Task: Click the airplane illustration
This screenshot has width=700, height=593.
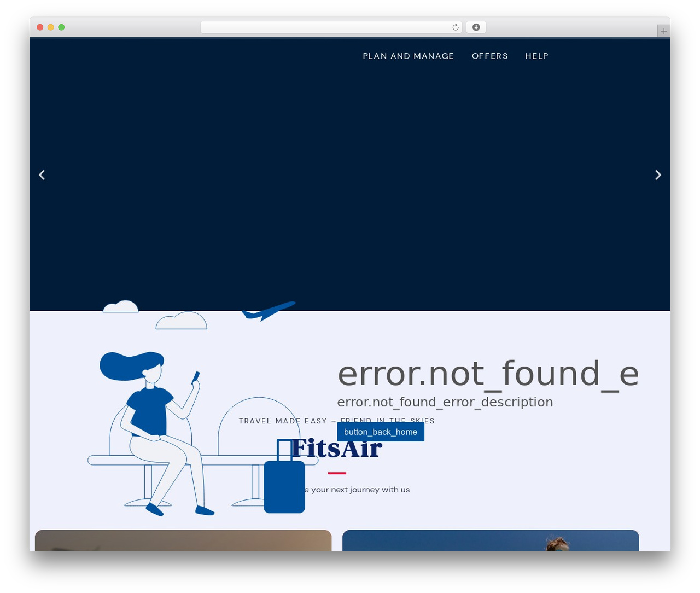Action: pyautogui.click(x=269, y=311)
